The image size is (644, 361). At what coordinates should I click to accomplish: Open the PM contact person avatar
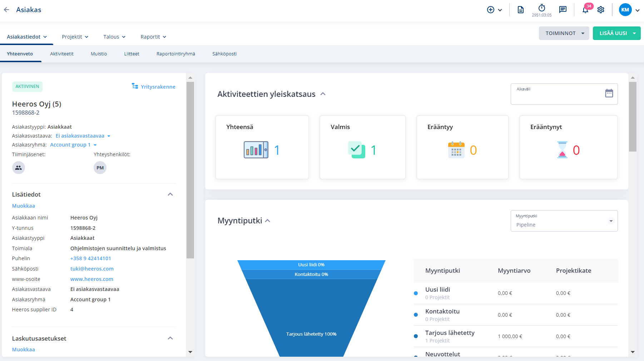[100, 168]
